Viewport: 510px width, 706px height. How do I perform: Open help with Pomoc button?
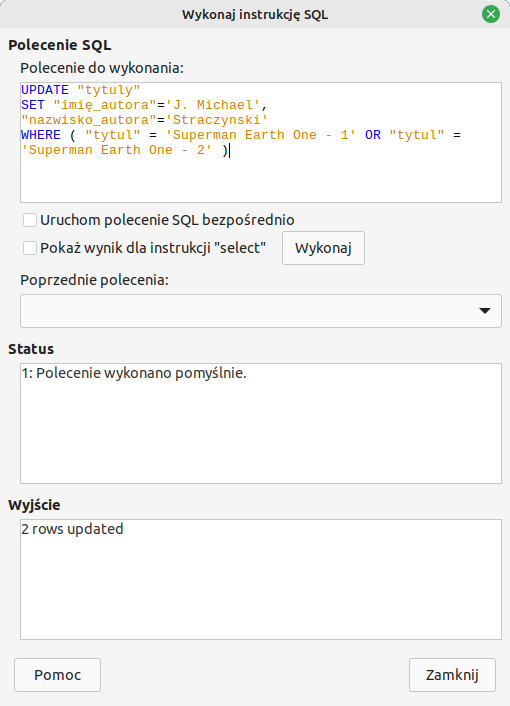click(57, 675)
